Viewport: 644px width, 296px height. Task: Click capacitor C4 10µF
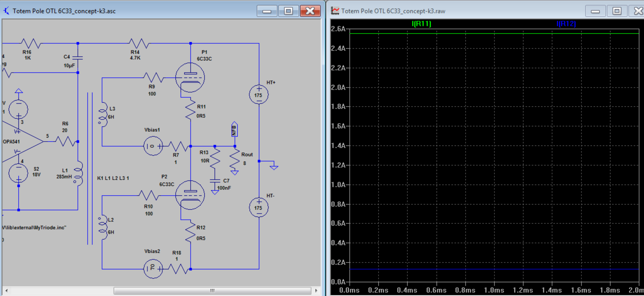tap(78, 58)
